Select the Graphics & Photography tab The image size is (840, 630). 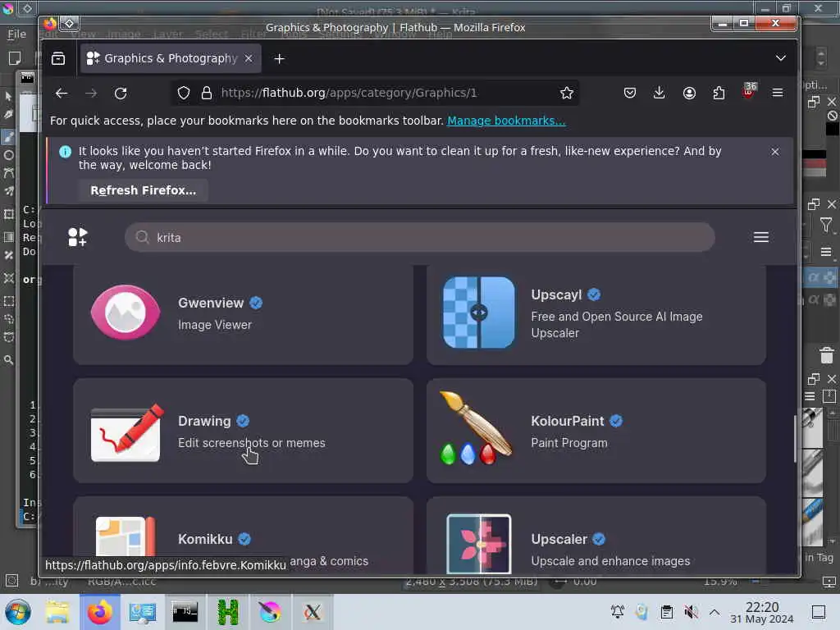point(171,58)
